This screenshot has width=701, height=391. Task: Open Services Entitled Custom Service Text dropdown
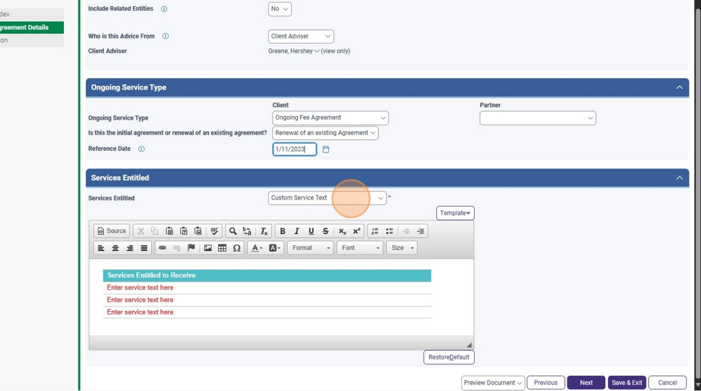(x=327, y=198)
